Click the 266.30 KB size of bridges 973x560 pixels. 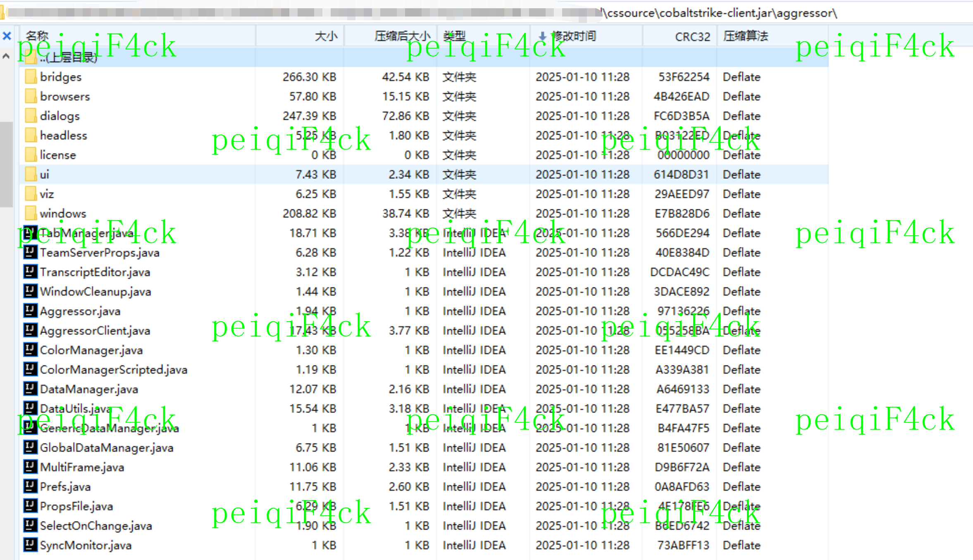(309, 77)
